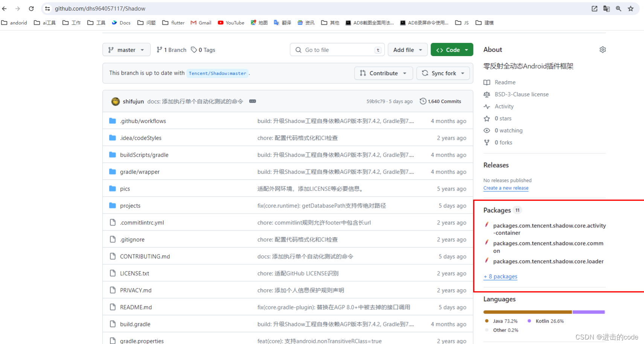The height and width of the screenshot is (344, 644).
Task: Open 1,640 Commits history
Action: pyautogui.click(x=440, y=101)
